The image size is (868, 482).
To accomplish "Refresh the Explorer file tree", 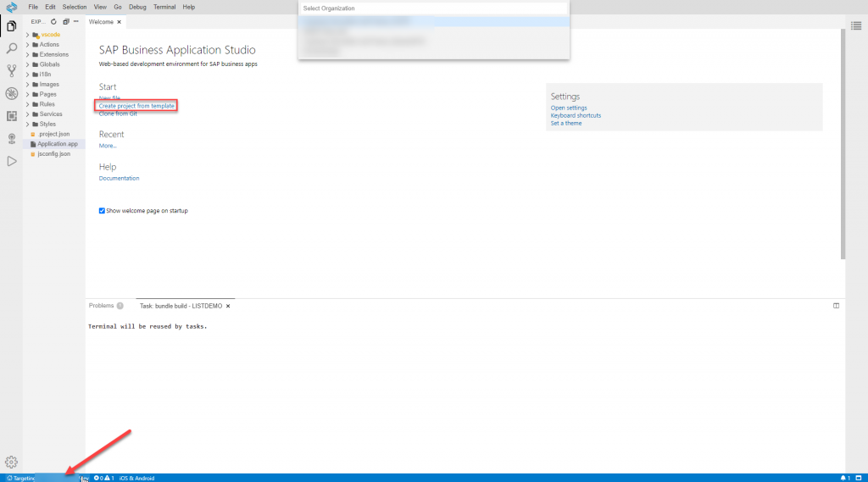I will click(53, 21).
